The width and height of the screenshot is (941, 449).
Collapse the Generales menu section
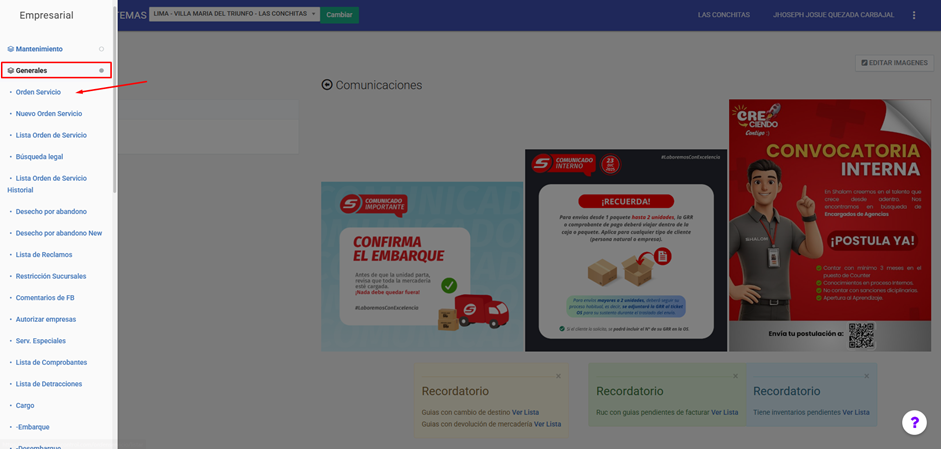[32, 71]
